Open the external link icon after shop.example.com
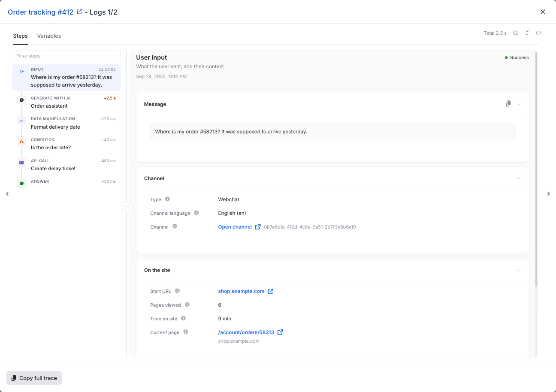 [x=271, y=291]
